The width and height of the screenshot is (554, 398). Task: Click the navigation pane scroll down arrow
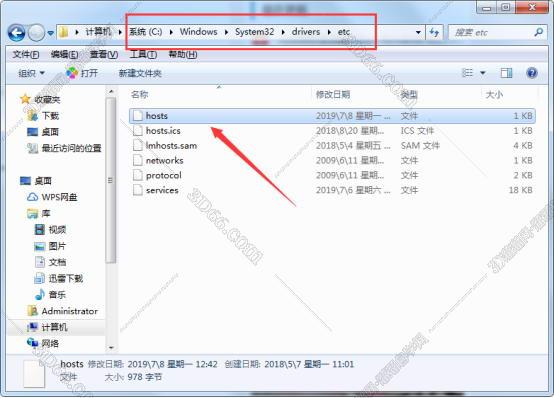click(111, 348)
